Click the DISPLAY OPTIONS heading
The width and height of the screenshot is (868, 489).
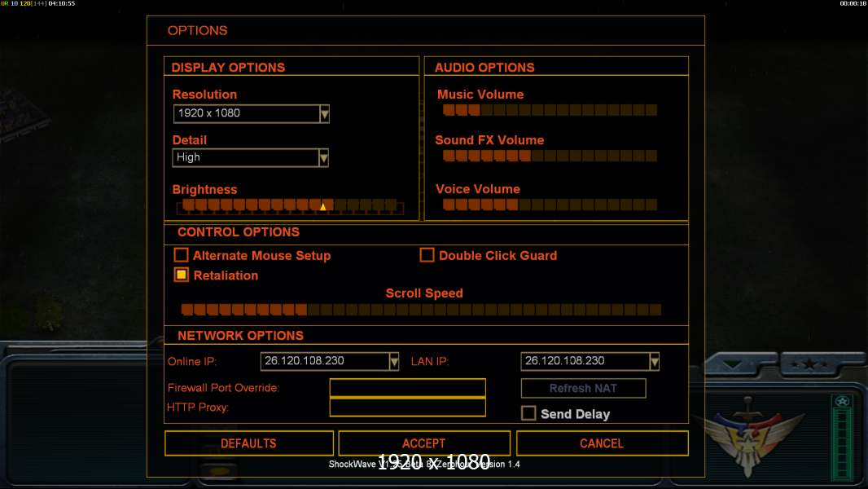click(228, 68)
